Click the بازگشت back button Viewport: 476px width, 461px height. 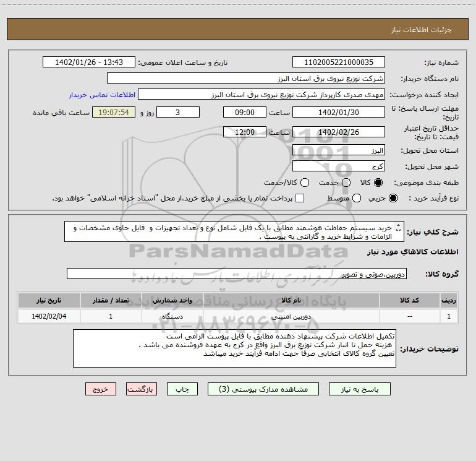(x=142, y=389)
